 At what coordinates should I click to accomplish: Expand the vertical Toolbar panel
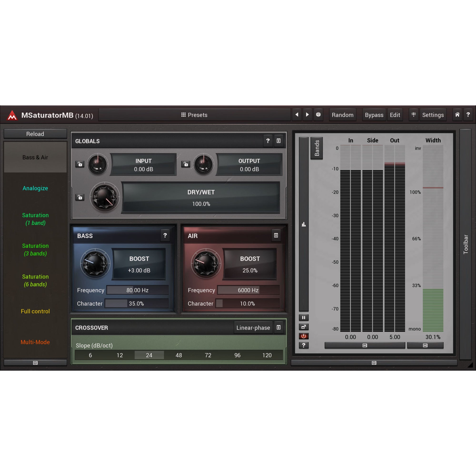point(465,244)
